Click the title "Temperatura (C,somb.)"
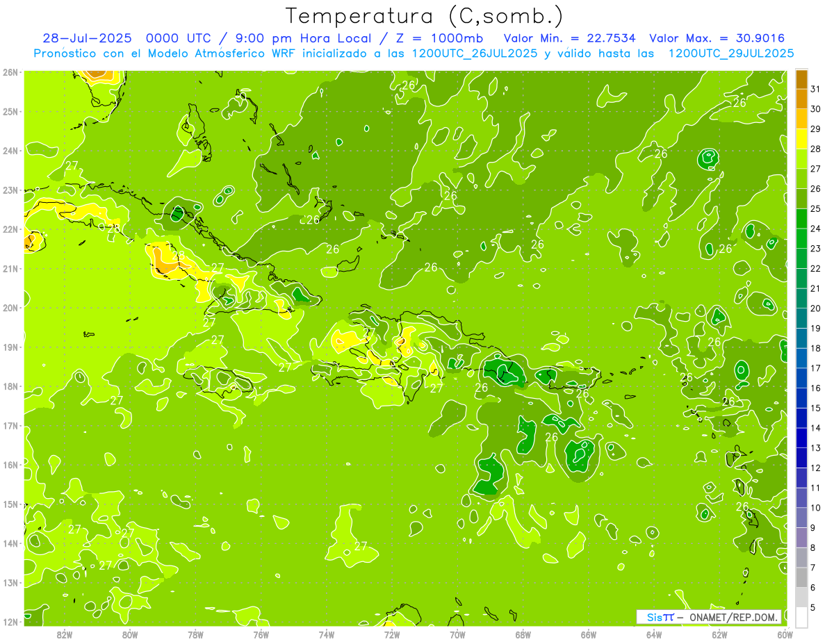This screenshot has width=834, height=644. 425,16
